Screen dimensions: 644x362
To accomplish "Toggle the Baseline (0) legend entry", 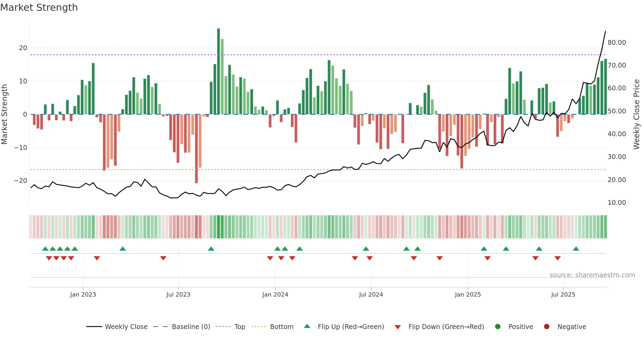I will 181,327.
